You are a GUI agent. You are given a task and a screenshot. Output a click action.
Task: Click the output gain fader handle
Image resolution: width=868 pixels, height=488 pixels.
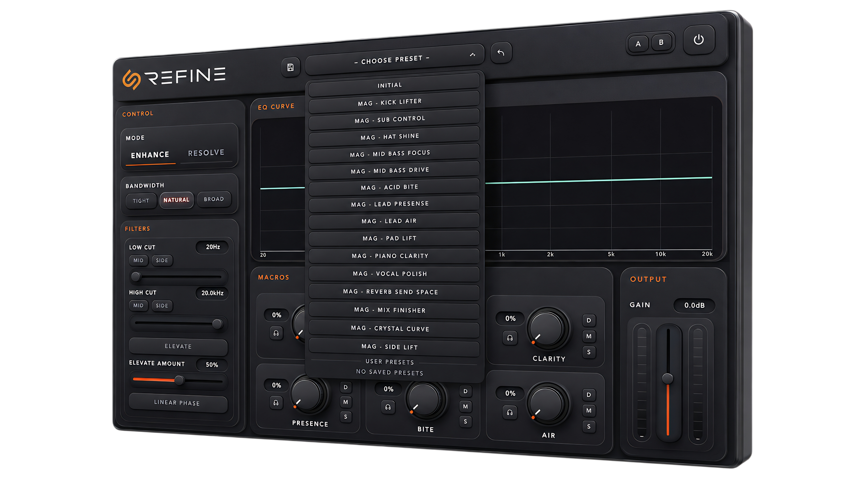tap(668, 379)
